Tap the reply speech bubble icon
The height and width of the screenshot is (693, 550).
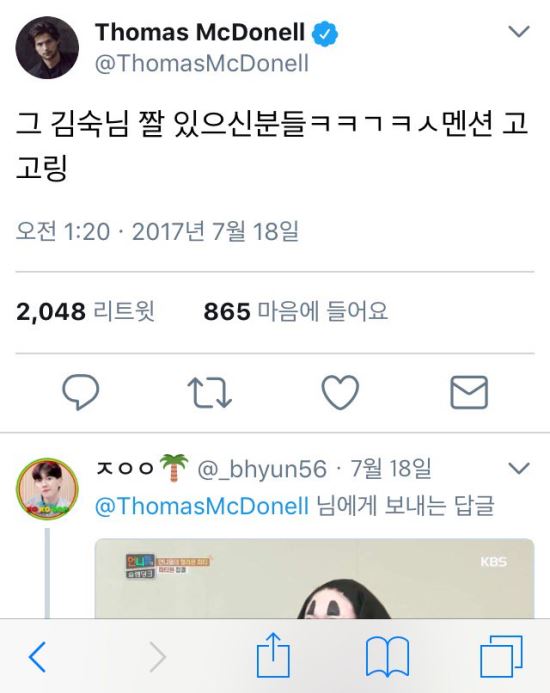[80, 392]
